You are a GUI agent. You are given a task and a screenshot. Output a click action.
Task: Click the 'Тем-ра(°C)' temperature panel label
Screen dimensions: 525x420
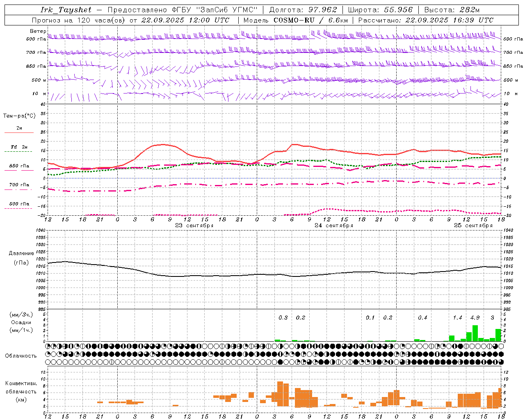click(19, 116)
